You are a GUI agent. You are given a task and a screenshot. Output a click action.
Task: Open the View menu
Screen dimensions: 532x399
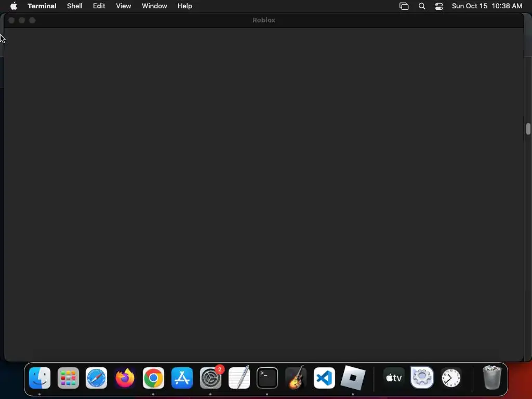pyautogui.click(x=124, y=6)
